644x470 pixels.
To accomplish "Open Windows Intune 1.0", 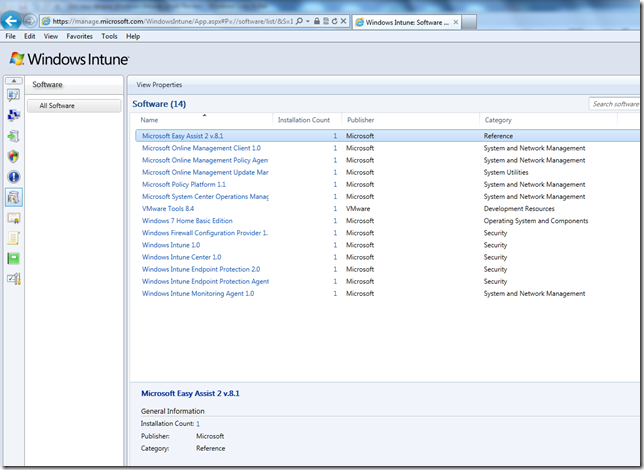I will [x=171, y=245].
